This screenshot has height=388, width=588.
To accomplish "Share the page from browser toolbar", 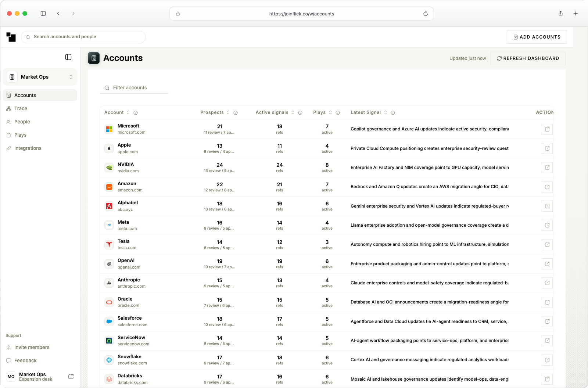I will [561, 14].
